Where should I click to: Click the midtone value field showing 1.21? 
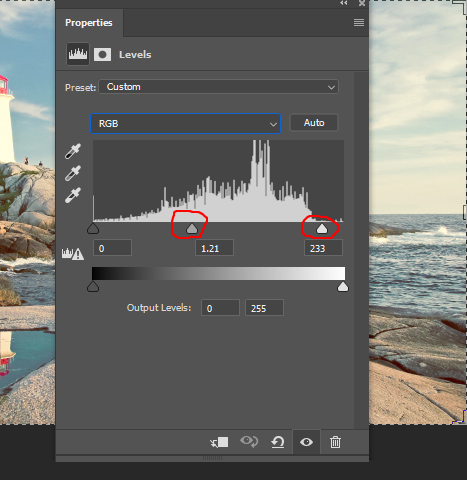[x=214, y=248]
